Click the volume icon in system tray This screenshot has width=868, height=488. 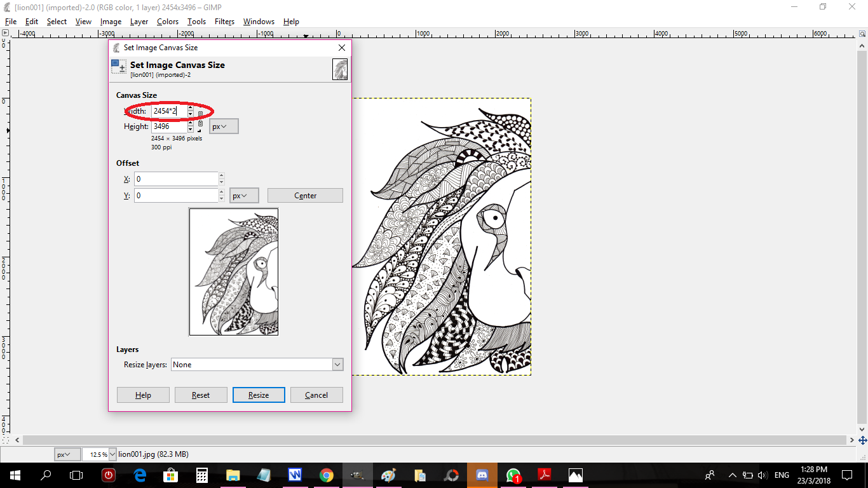pyautogui.click(x=763, y=475)
